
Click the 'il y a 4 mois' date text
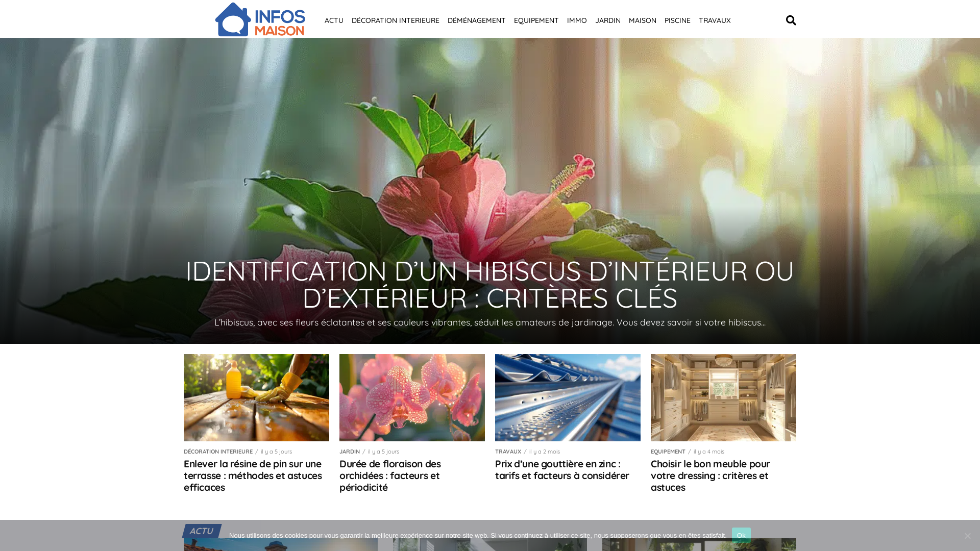[709, 452]
